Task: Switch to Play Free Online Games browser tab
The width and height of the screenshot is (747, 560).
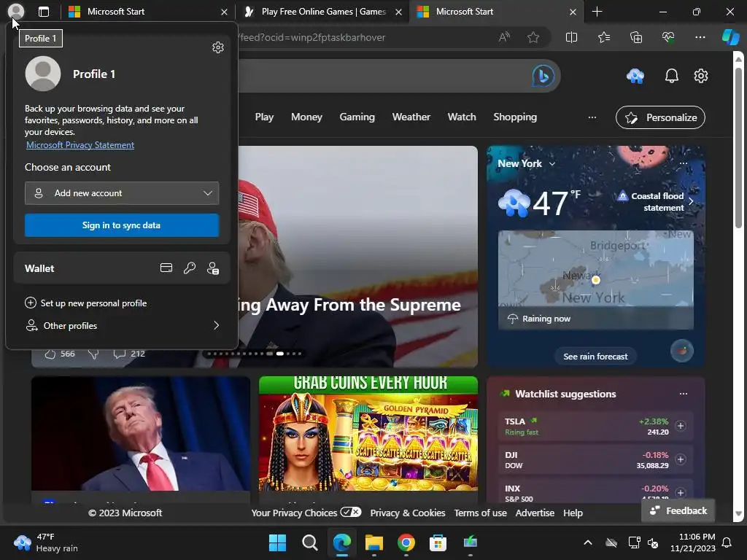Action: [x=322, y=12]
